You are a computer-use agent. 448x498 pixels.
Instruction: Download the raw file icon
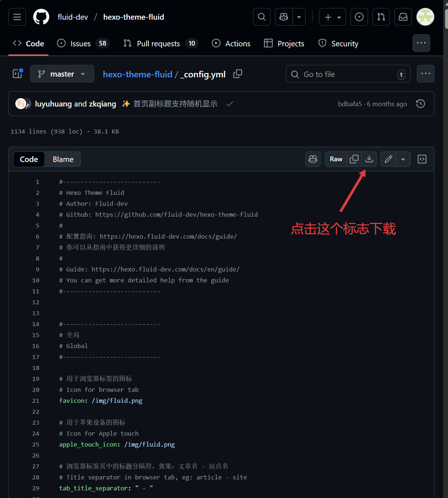[369, 159]
